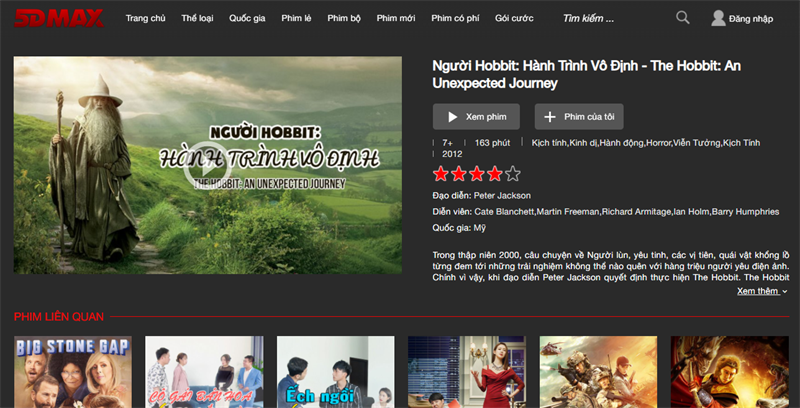800x408 pixels.
Task: Rate the movie with the fifth star
Action: pyautogui.click(x=513, y=174)
